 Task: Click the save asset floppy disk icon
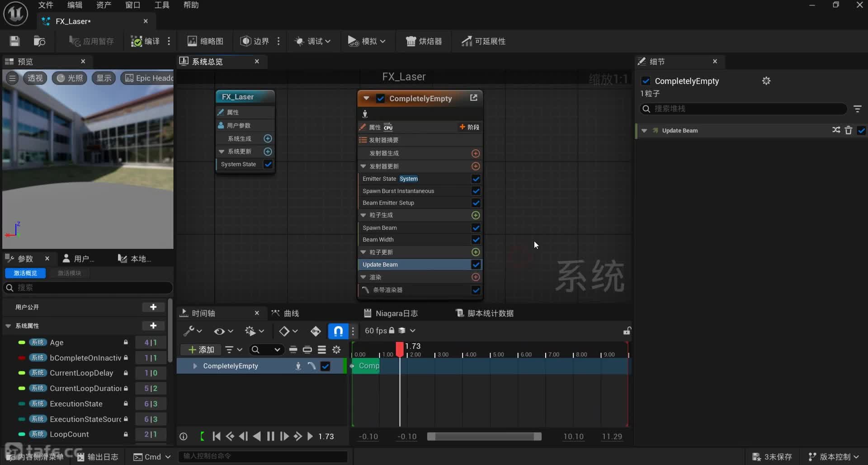pyautogui.click(x=14, y=41)
